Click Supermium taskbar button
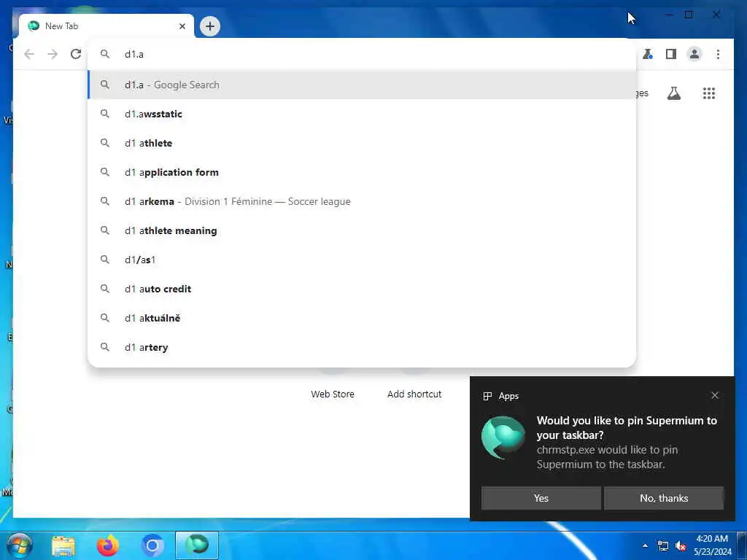The height and width of the screenshot is (560, 747). coord(197,545)
